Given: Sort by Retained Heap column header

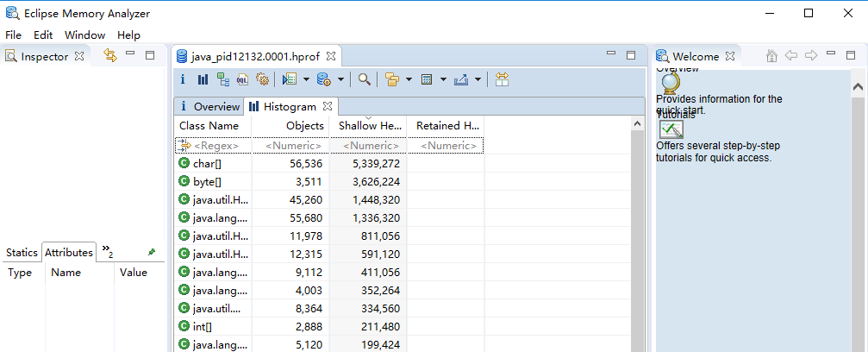Looking at the screenshot, I should (446, 126).
